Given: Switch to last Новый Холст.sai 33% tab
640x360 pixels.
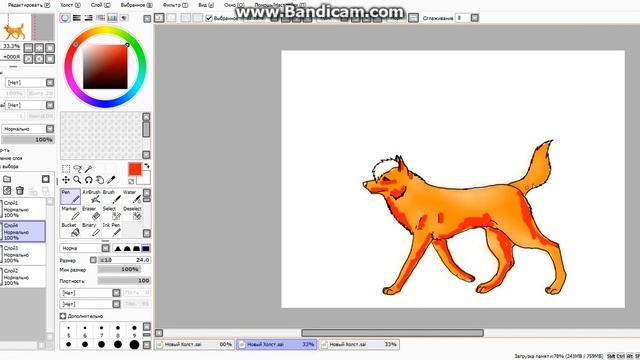Looking at the screenshot, I should pyautogui.click(x=359, y=344).
